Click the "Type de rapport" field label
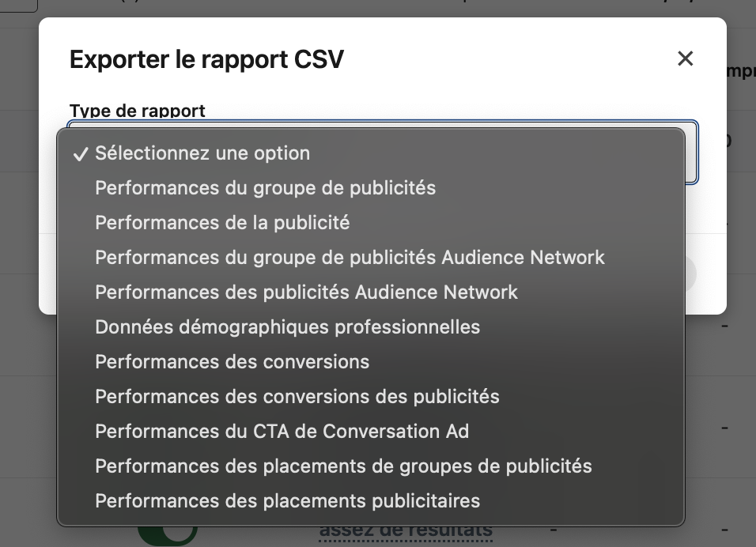The image size is (756, 547). (x=138, y=111)
